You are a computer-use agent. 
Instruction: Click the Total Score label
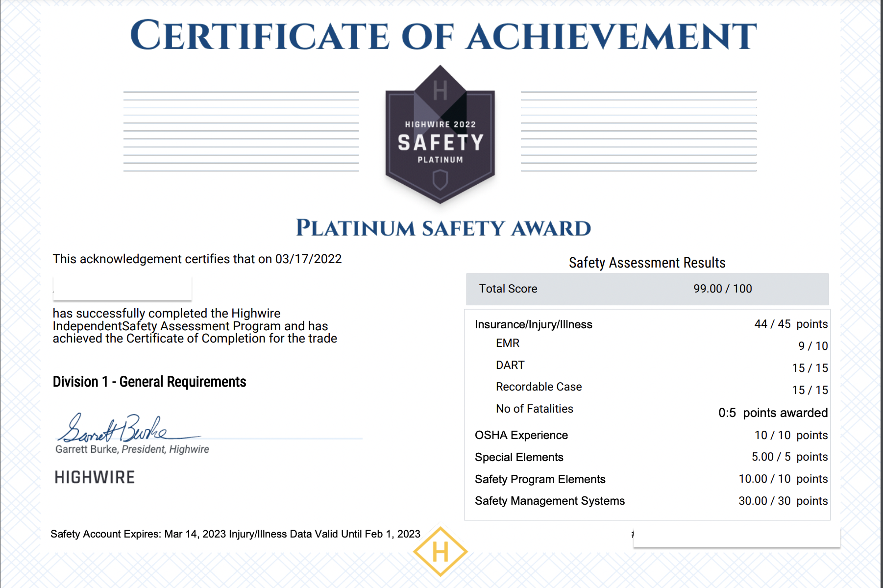508,289
